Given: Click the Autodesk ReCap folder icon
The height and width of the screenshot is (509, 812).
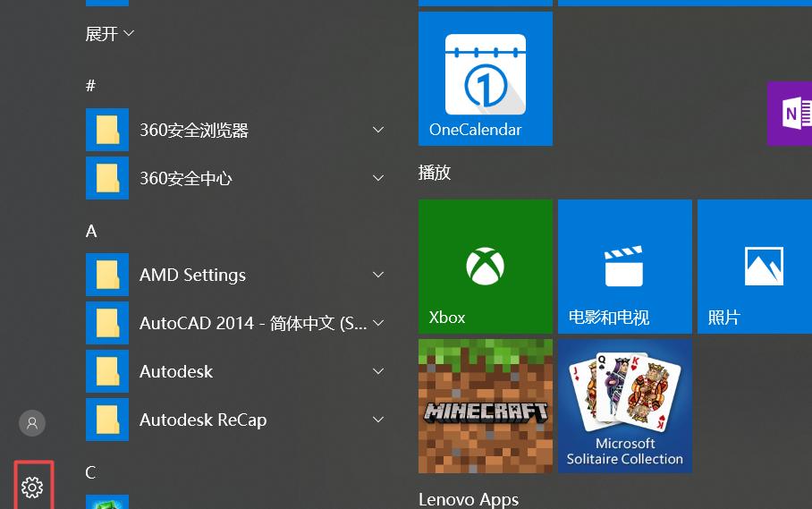Looking at the screenshot, I should [107, 420].
